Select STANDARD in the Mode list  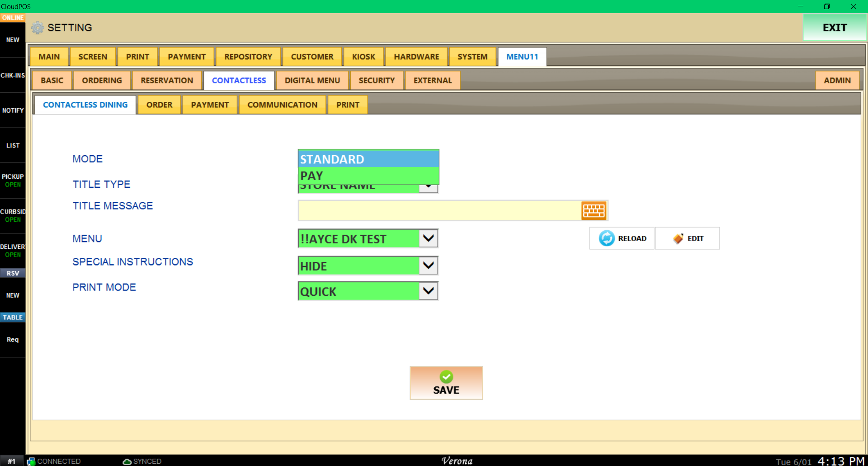click(368, 159)
